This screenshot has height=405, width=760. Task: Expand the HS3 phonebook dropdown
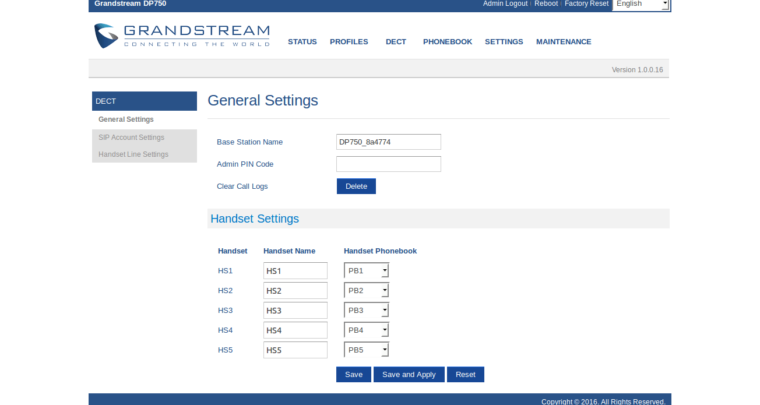click(x=366, y=310)
